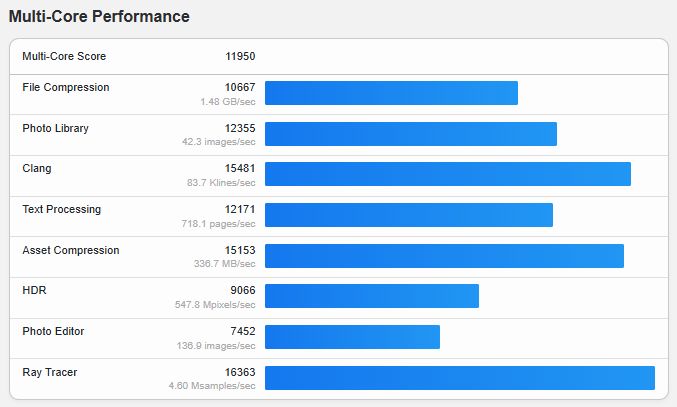Click the Ray Tracer score bar
The width and height of the screenshot is (677, 407).
[x=460, y=378]
